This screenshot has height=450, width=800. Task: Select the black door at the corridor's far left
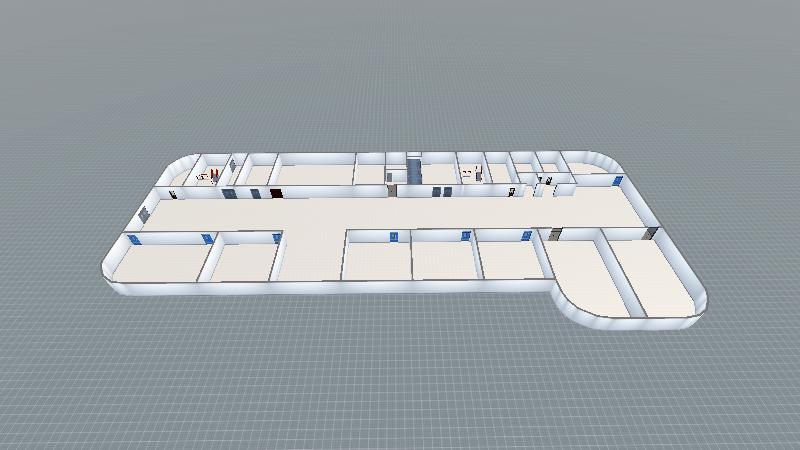click(173, 195)
